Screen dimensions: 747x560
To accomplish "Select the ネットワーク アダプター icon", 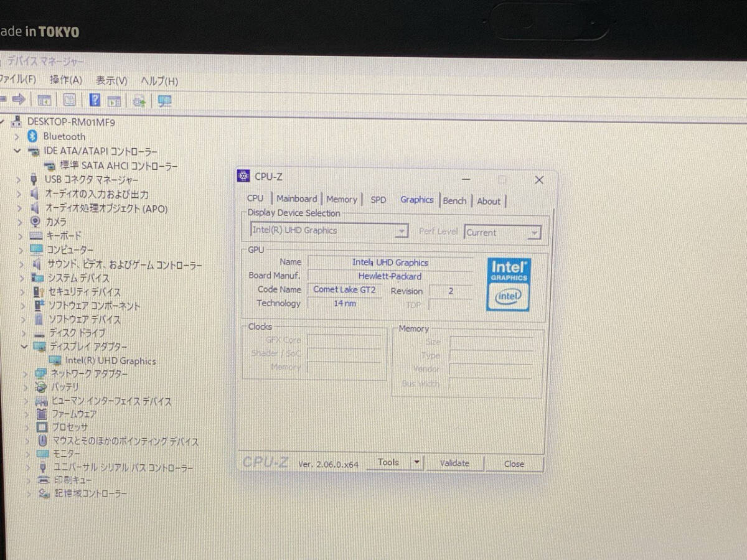I will [40, 373].
